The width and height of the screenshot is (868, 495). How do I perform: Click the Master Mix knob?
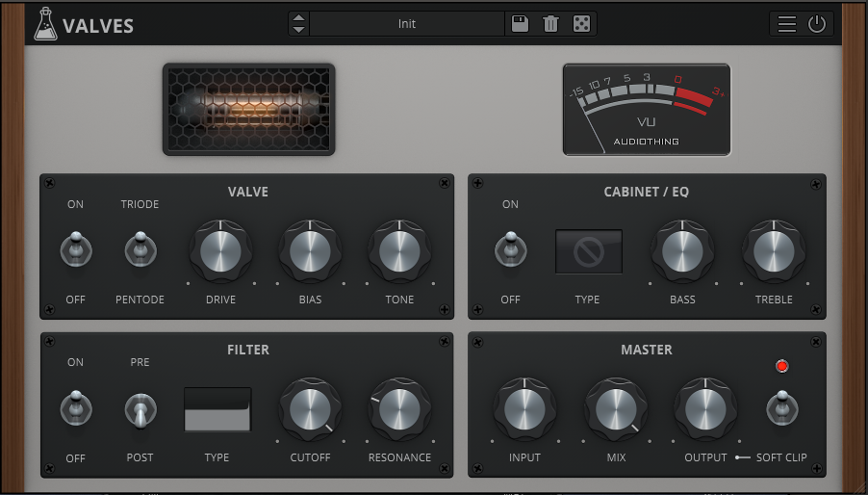tap(616, 409)
